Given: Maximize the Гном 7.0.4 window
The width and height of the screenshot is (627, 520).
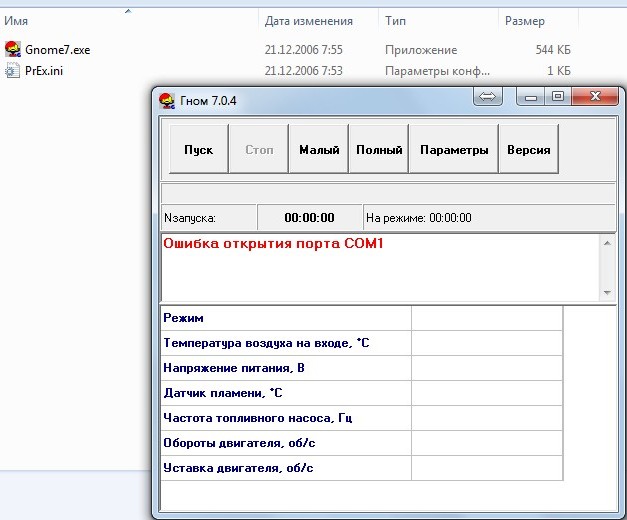Looking at the screenshot, I should point(558,96).
